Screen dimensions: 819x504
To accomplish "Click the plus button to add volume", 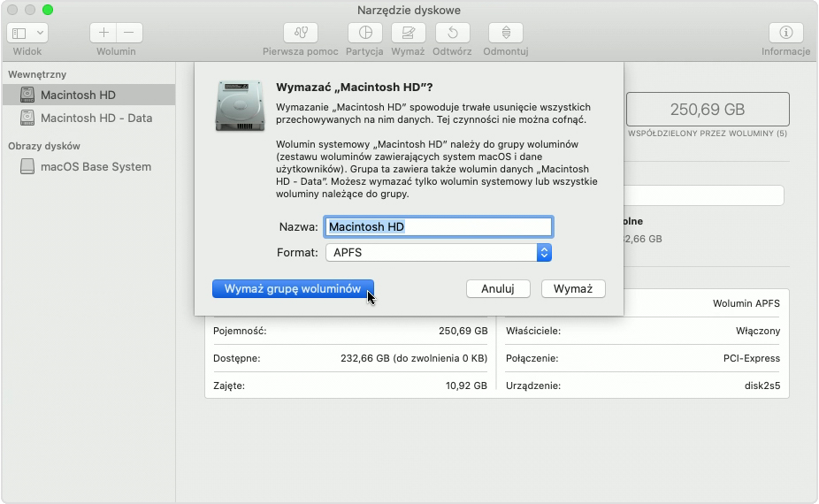I will (x=103, y=33).
